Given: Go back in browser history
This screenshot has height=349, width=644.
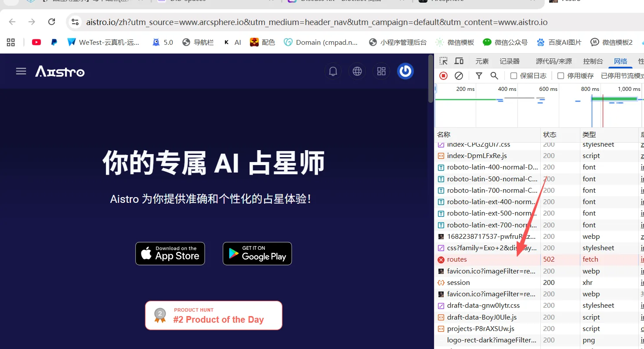Looking at the screenshot, I should (x=12, y=22).
